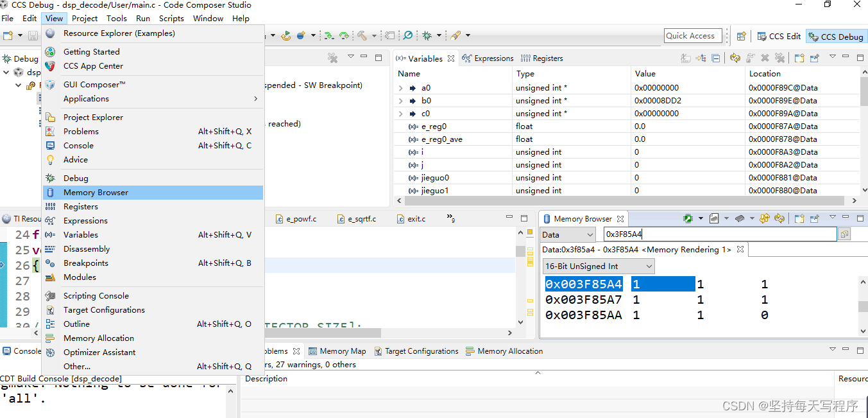Viewport: 868px width, 418px height.
Task: Click New Memory View icon in Memory Browser
Action: tap(799, 218)
